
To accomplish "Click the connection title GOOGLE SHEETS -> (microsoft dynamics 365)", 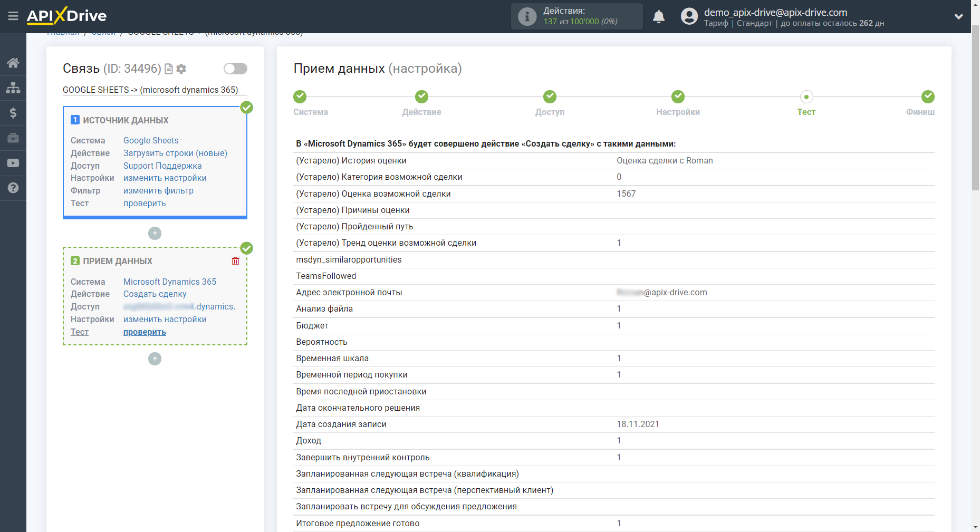I will tap(150, 90).
